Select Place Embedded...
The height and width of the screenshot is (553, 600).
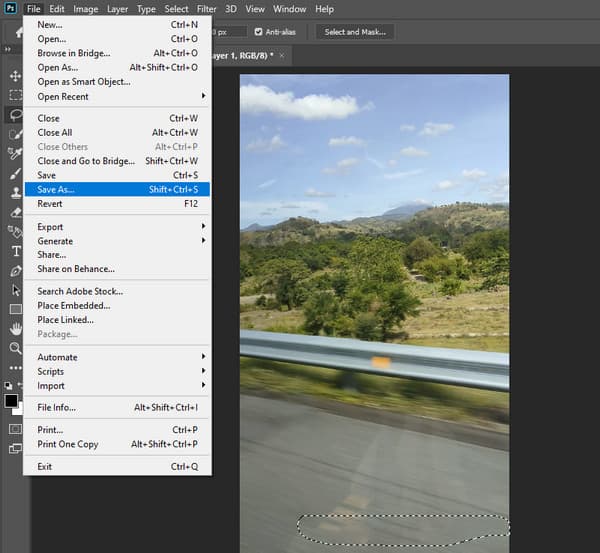tap(117, 305)
